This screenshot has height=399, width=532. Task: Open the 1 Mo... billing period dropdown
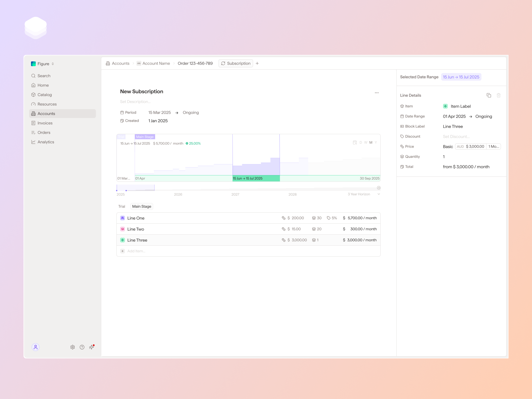click(x=493, y=146)
